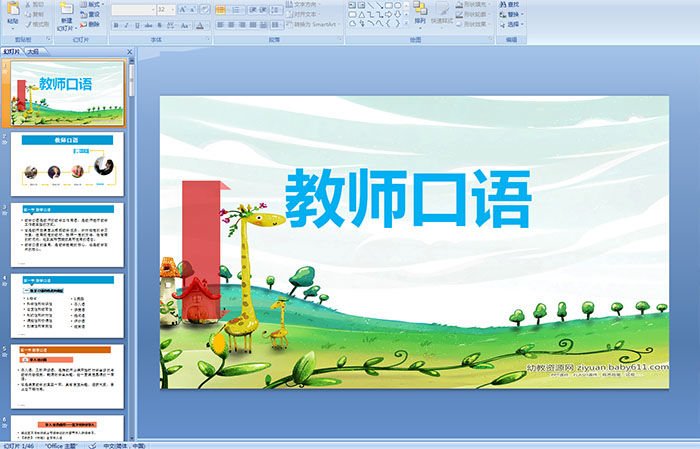Screen dimensions: 700x449
Task: Open the Font dialog launcher
Action: pos(208,39)
